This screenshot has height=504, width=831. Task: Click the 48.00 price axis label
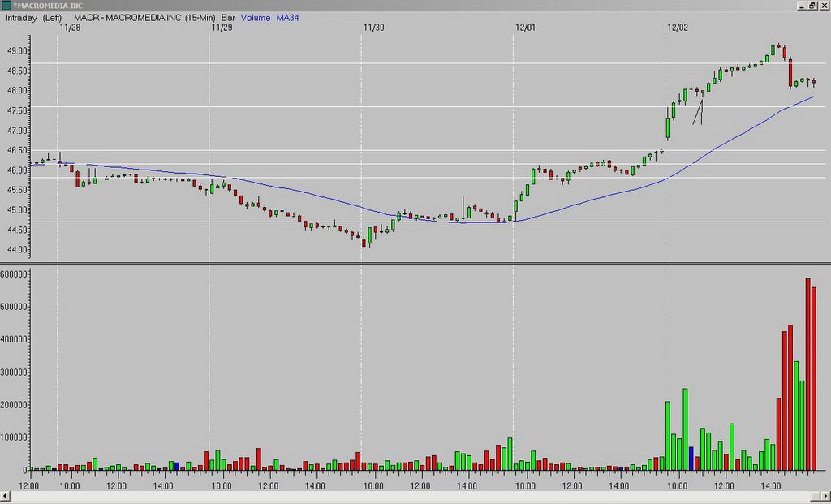18,91
